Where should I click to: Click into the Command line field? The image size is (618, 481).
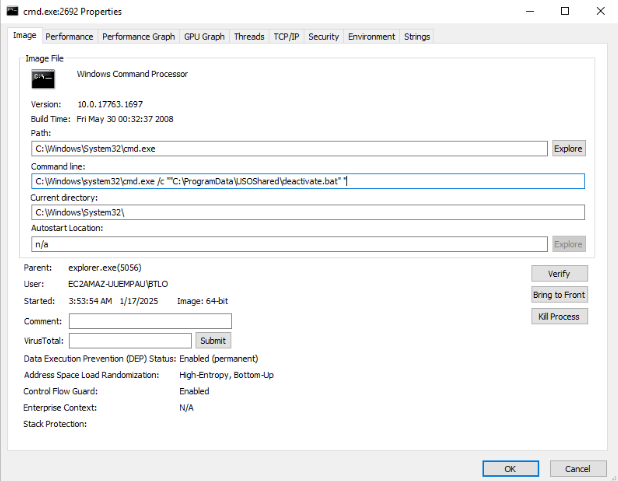pos(308,181)
